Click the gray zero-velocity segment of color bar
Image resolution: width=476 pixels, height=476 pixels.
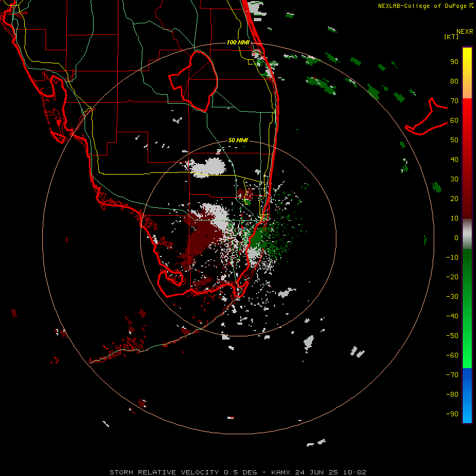[467, 234]
